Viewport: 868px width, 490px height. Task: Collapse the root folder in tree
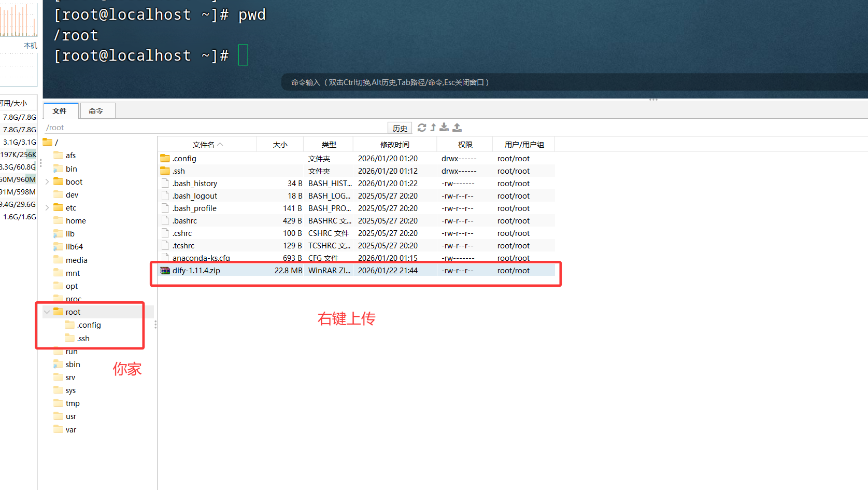47,312
